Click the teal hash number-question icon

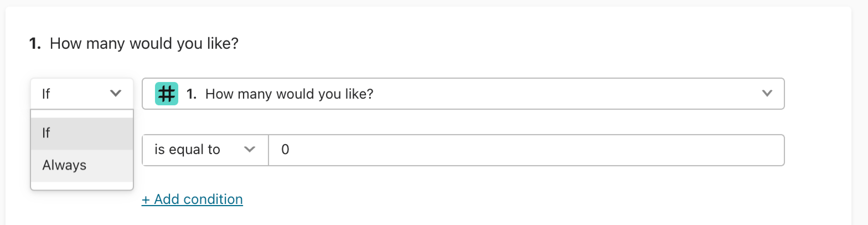(166, 94)
